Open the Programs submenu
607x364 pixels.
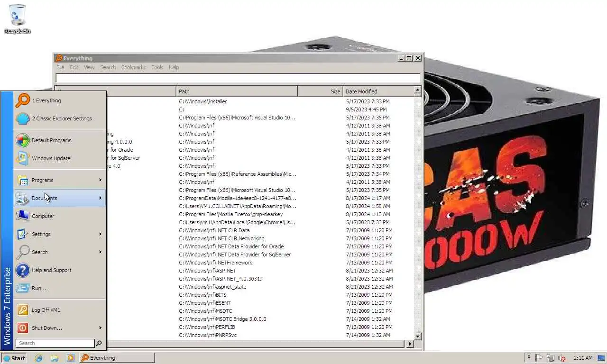click(x=59, y=180)
